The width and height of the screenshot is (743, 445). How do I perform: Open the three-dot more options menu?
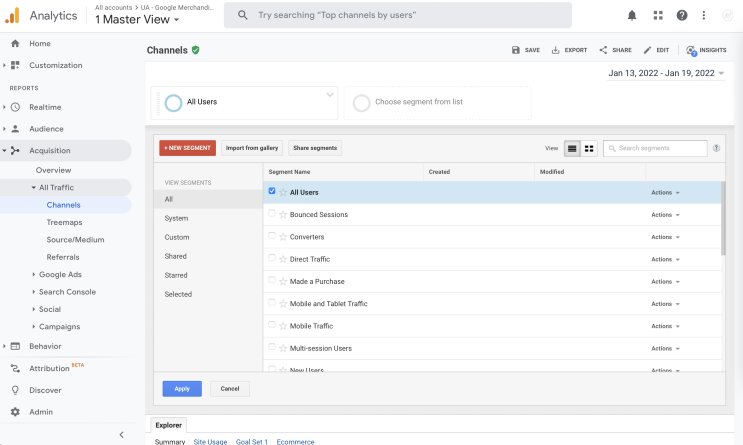704,16
